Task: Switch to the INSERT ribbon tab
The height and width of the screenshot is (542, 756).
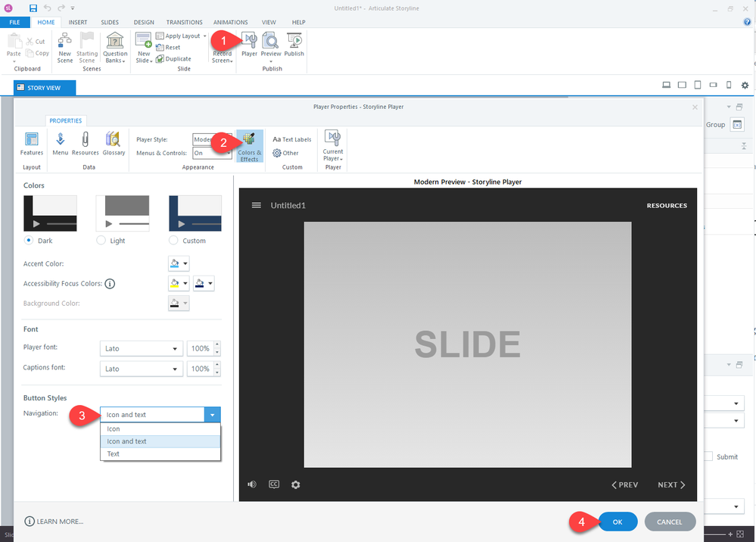Action: (78, 22)
